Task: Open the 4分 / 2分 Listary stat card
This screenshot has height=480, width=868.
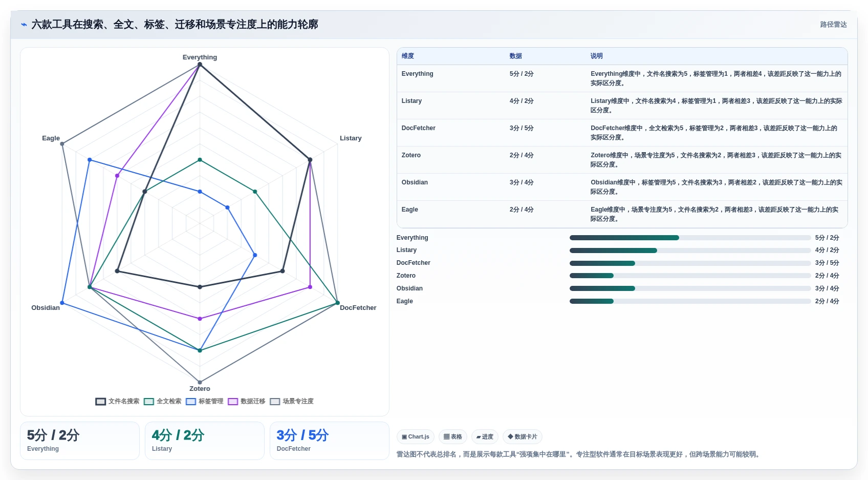Action: tap(205, 441)
